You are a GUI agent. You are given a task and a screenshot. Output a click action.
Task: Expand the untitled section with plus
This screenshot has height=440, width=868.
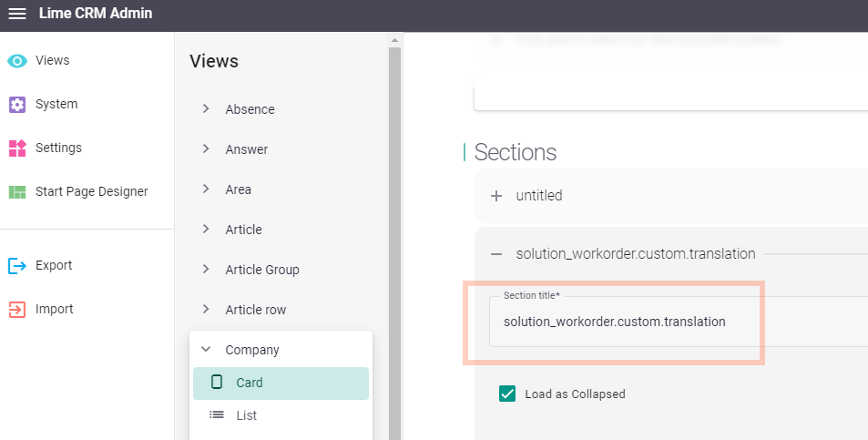coord(496,196)
